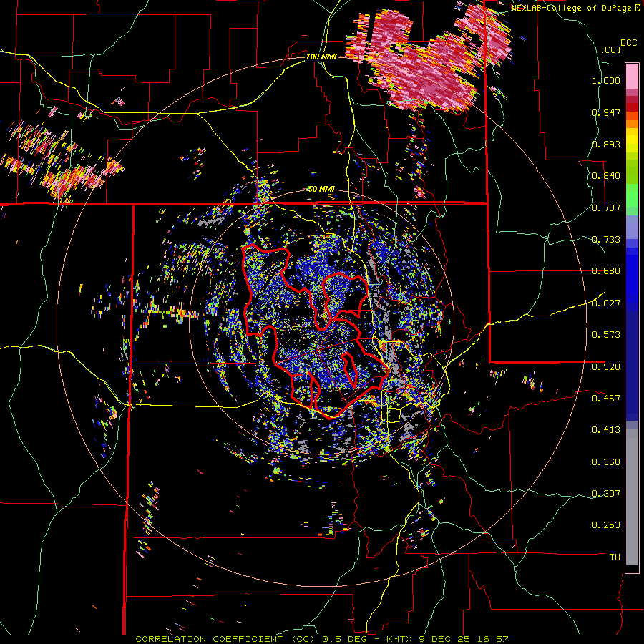The width and height of the screenshot is (644, 644).
Task: Click the 0.520 legend value
Action: click(606, 366)
